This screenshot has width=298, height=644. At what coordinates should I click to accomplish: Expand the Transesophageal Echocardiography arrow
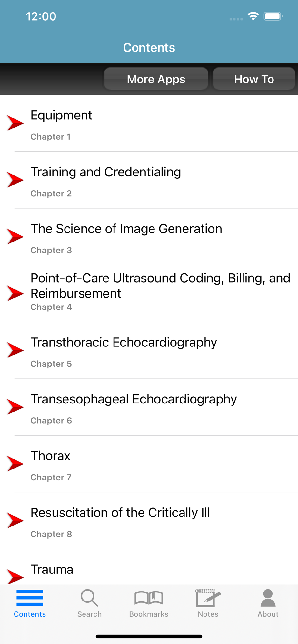click(x=15, y=407)
